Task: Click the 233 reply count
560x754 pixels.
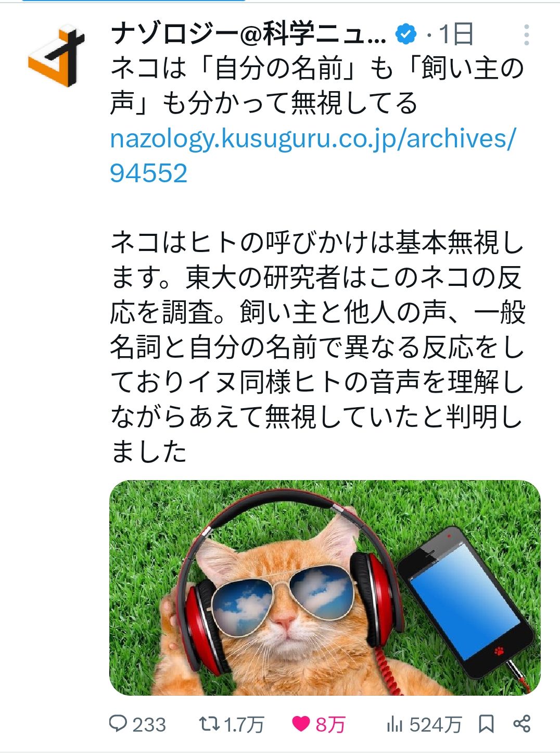Action: (x=149, y=724)
